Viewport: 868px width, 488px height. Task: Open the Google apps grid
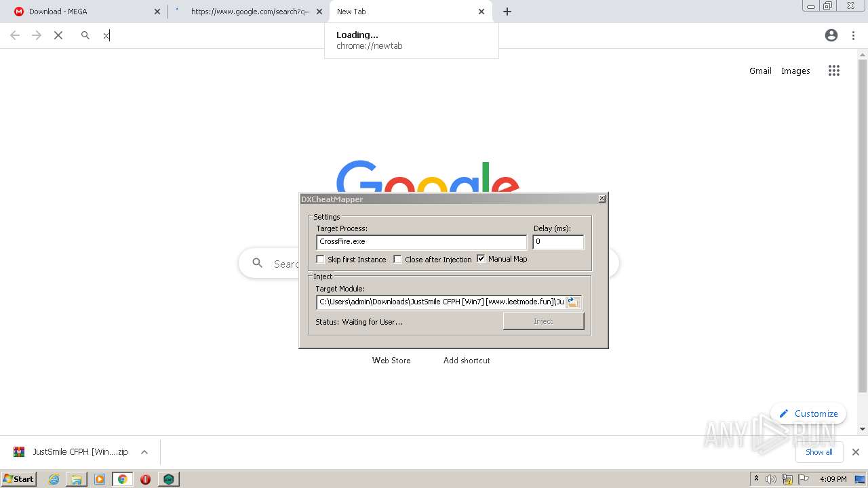[x=834, y=70]
